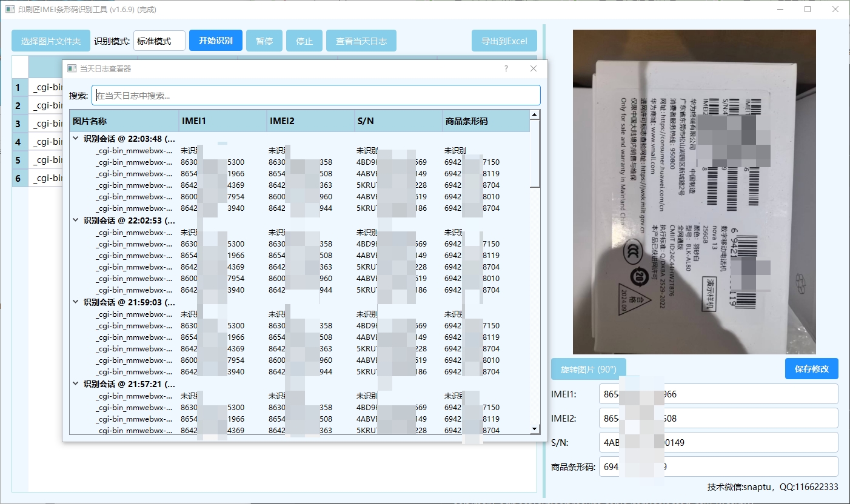Screen dimensions: 850x504
Task: Rotate image with 旋转图片 (90°) button
Action: tap(588, 369)
